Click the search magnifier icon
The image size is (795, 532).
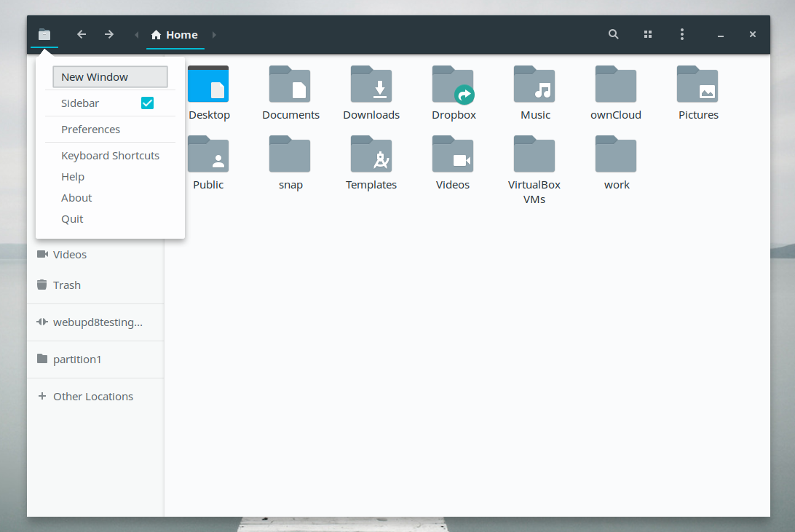click(x=614, y=34)
